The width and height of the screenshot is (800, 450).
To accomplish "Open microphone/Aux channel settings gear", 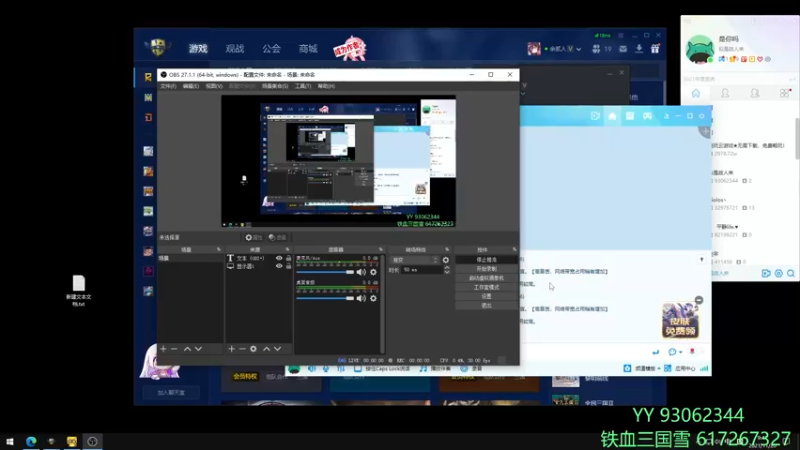I will coord(373,272).
